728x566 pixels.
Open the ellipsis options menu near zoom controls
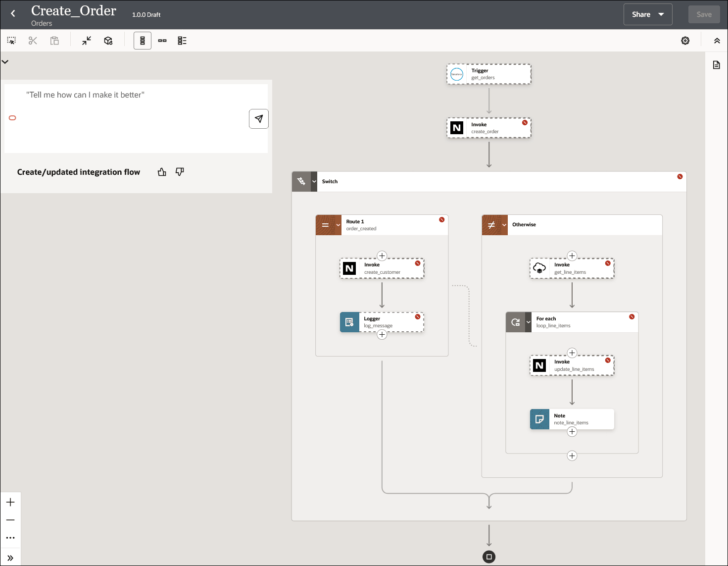pos(10,537)
